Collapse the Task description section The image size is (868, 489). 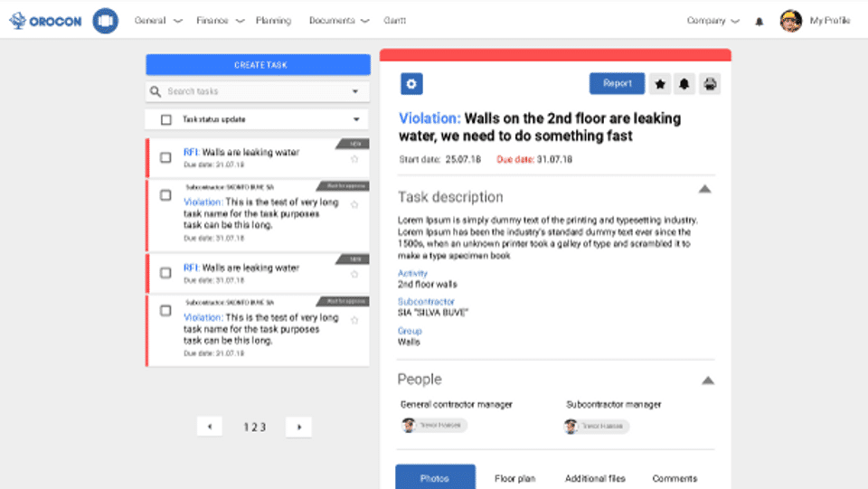[x=705, y=189]
